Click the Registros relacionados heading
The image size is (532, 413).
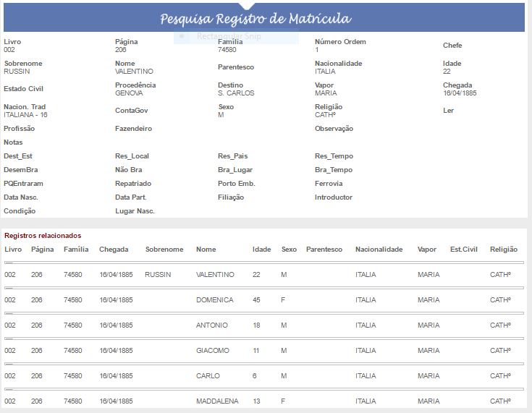43,236
